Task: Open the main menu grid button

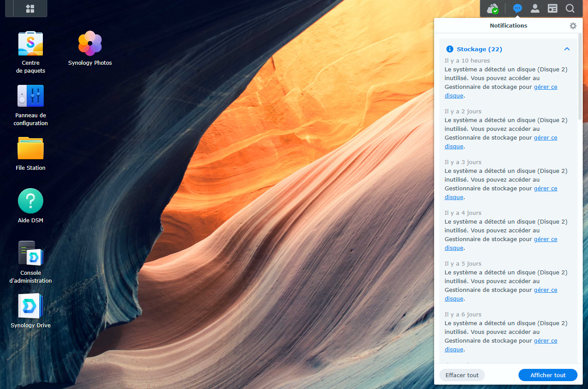Action: pos(30,9)
